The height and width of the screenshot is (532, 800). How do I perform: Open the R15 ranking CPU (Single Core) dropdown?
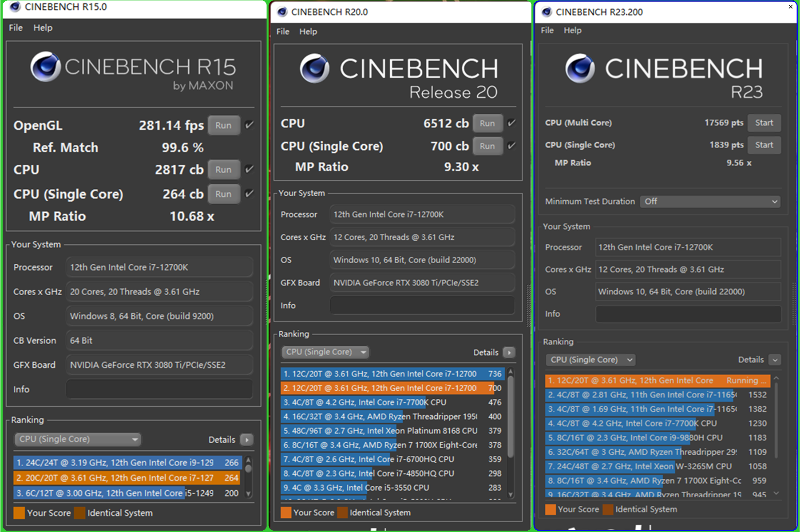pos(78,439)
